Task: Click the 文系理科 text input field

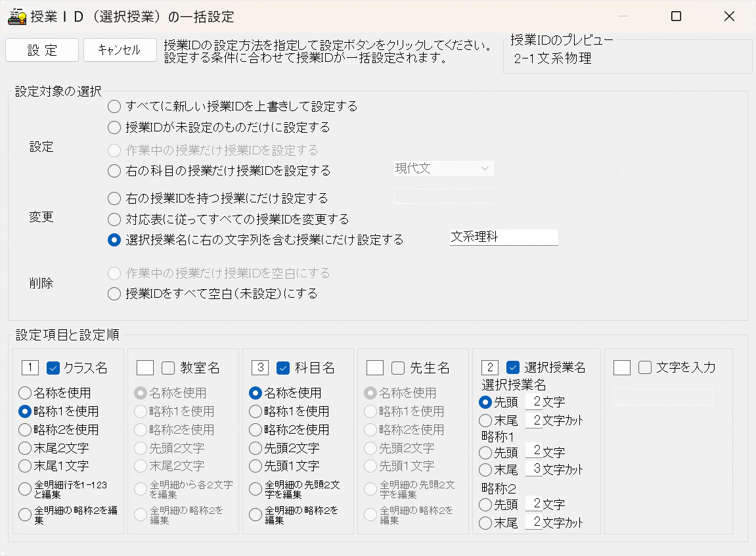Action: 504,237
